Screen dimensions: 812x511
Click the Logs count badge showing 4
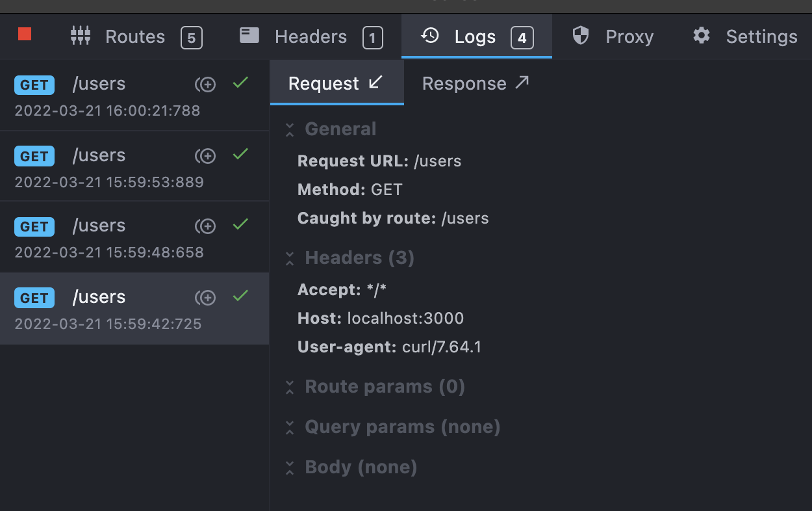tap(522, 38)
